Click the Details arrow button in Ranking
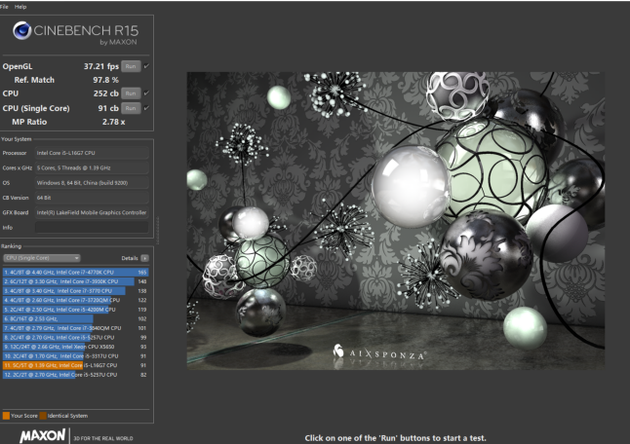This screenshot has width=630, height=444. [146, 258]
